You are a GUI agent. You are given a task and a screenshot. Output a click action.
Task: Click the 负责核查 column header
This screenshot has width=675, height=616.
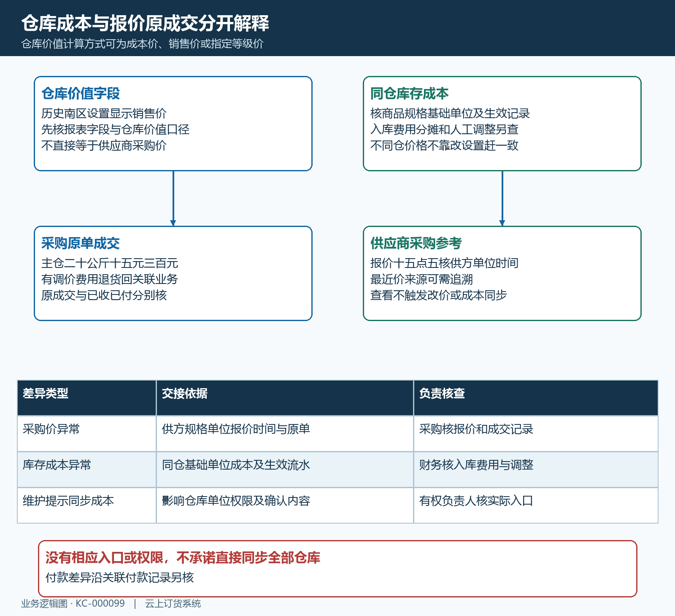pyautogui.click(x=536, y=398)
